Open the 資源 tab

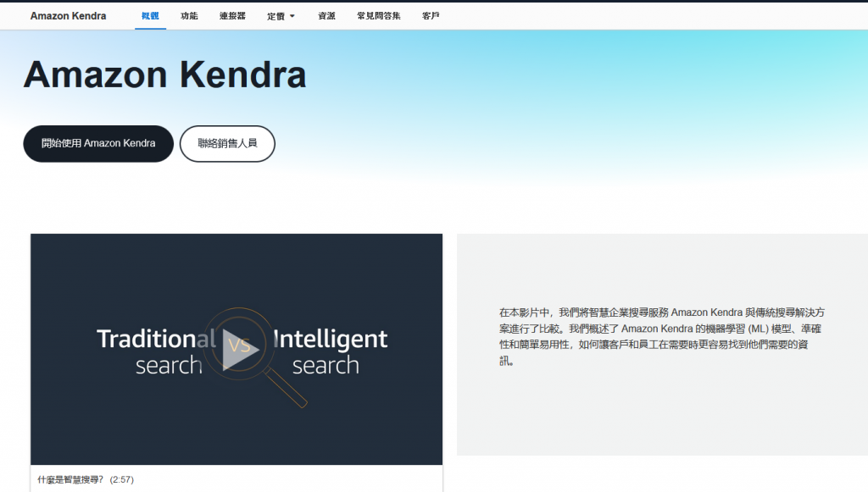click(326, 16)
